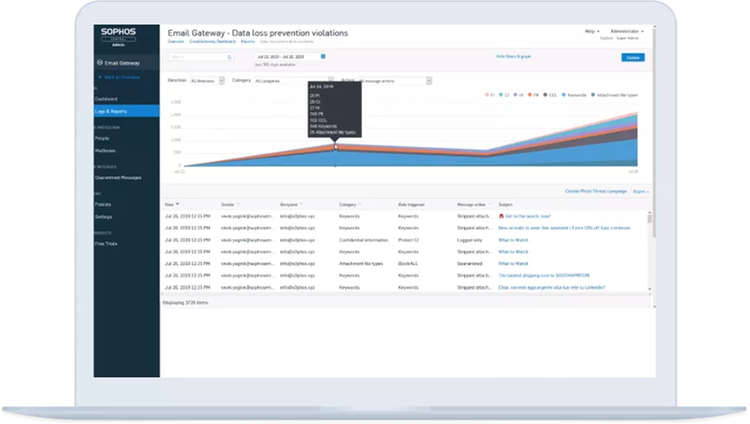Viewport: 750px width, 424px height.
Task: Click the Date column sort arrow
Action: click(x=177, y=204)
